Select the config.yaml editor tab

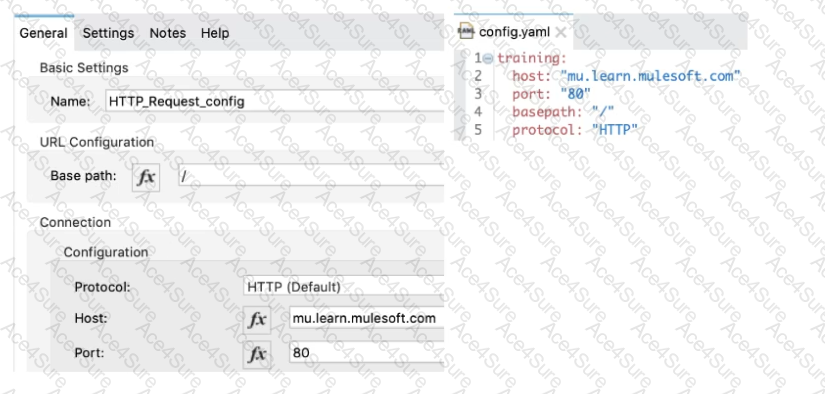click(513, 32)
